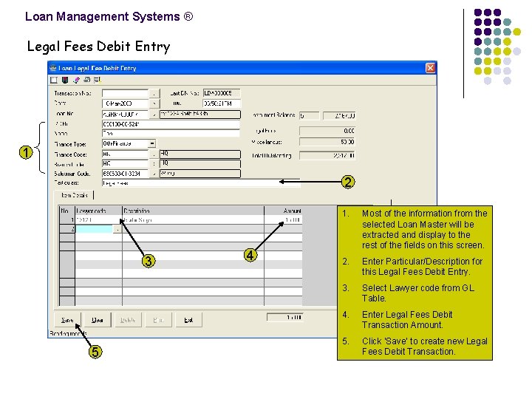The height and width of the screenshot is (399, 532).
Task: Click the Clear button
Action: click(98, 320)
